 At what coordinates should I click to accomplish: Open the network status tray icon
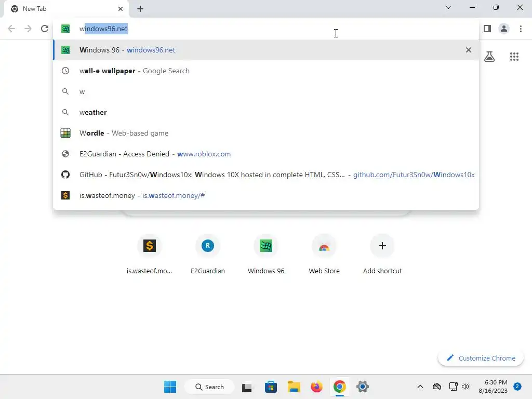coord(453,387)
